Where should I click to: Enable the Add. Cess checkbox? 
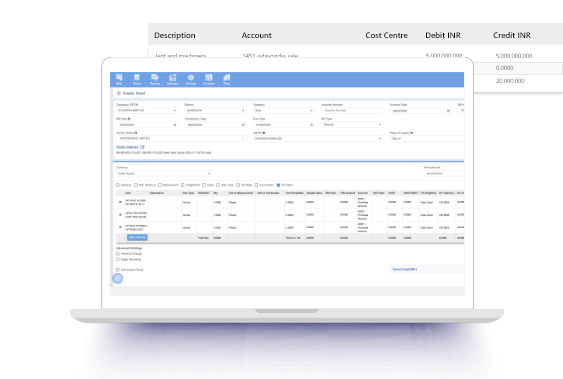tap(218, 185)
